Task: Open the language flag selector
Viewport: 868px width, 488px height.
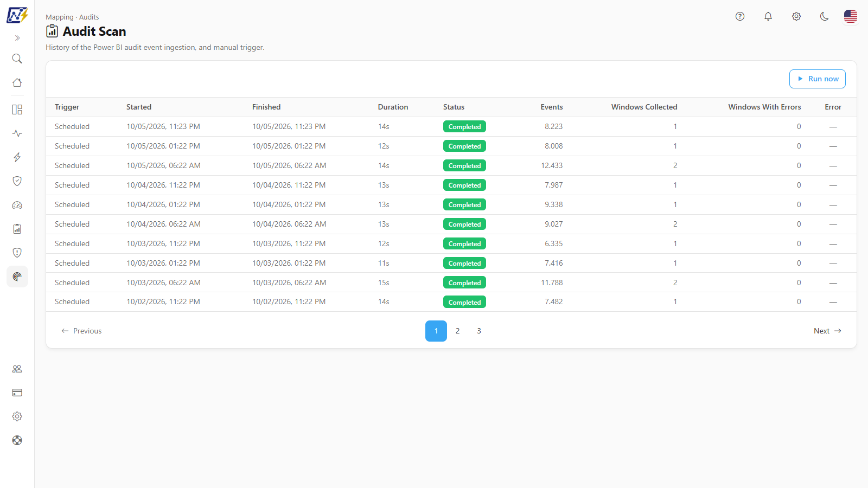Action: pyautogui.click(x=851, y=16)
